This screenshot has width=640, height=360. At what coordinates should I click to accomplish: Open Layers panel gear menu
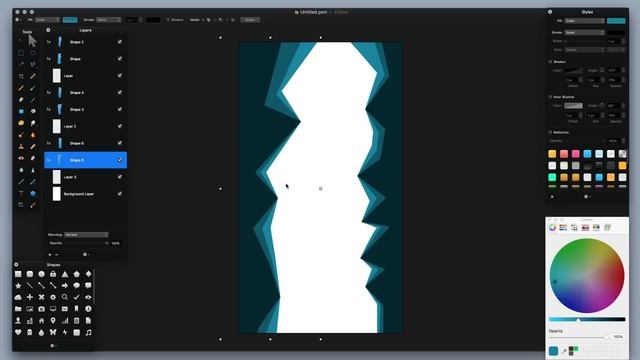tap(85, 254)
